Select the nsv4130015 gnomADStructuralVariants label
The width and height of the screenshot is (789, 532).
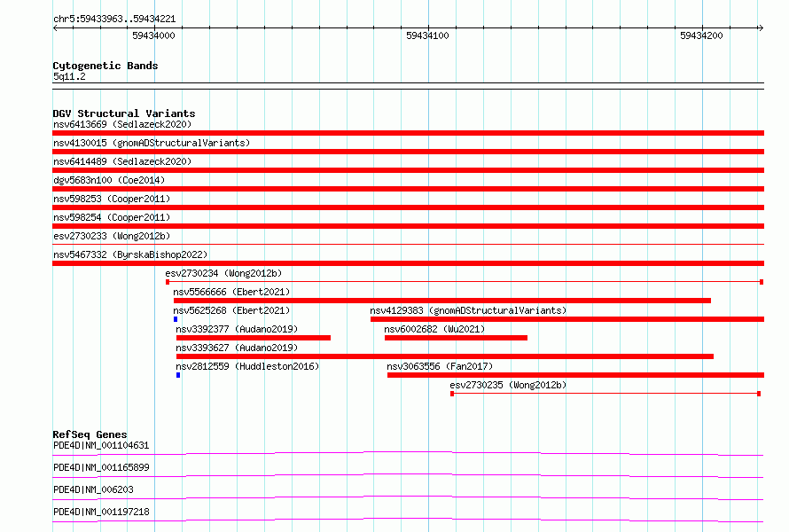152,143
